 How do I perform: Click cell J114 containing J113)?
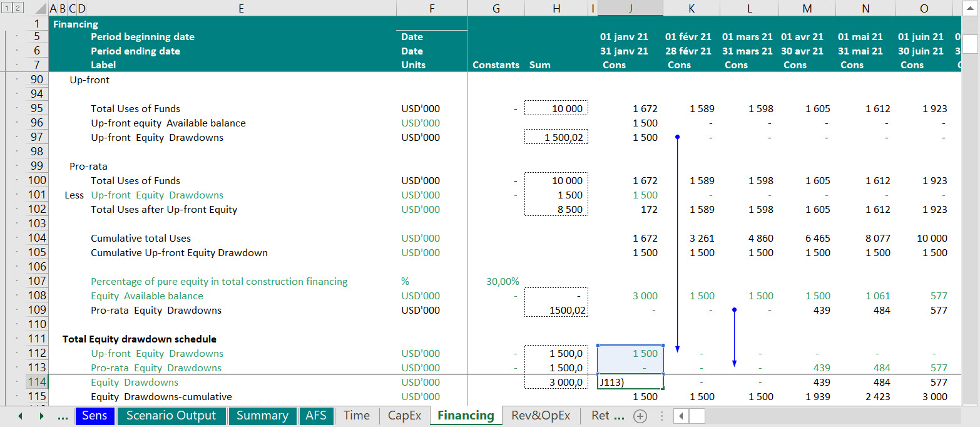tap(630, 383)
